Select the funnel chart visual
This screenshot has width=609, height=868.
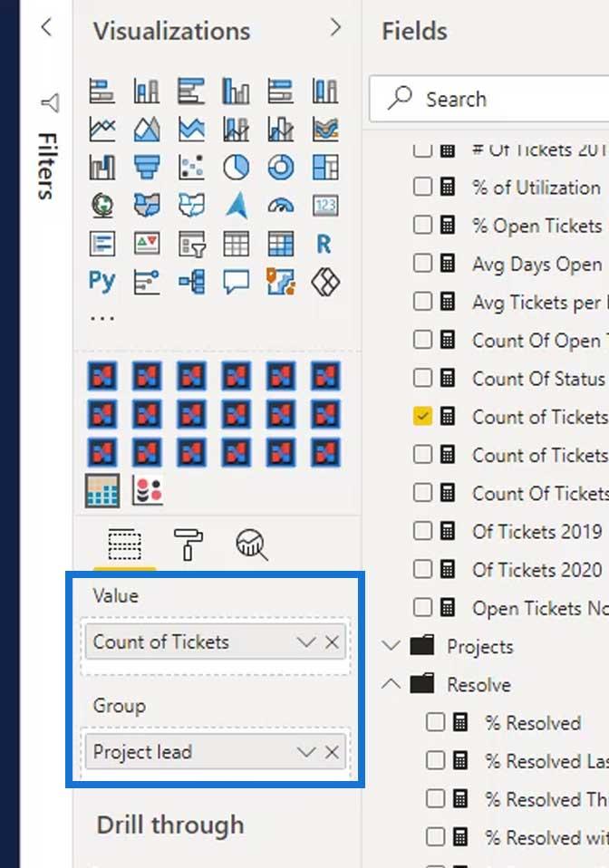(x=147, y=168)
